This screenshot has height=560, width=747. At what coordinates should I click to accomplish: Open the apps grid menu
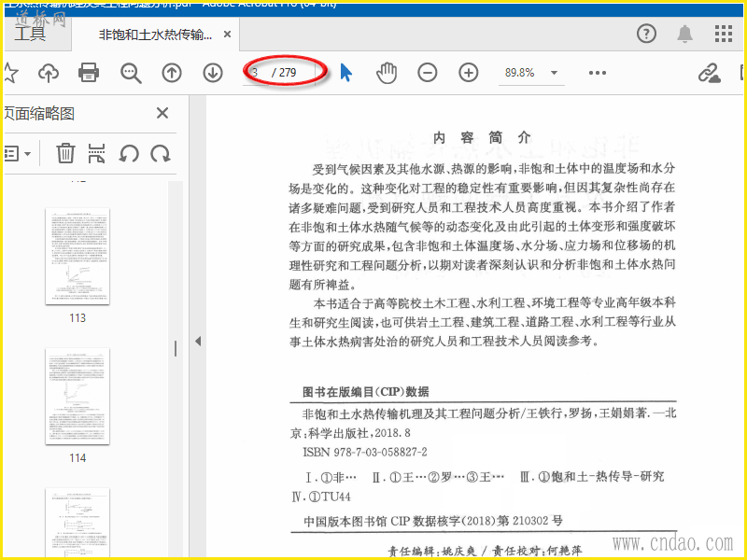click(724, 34)
